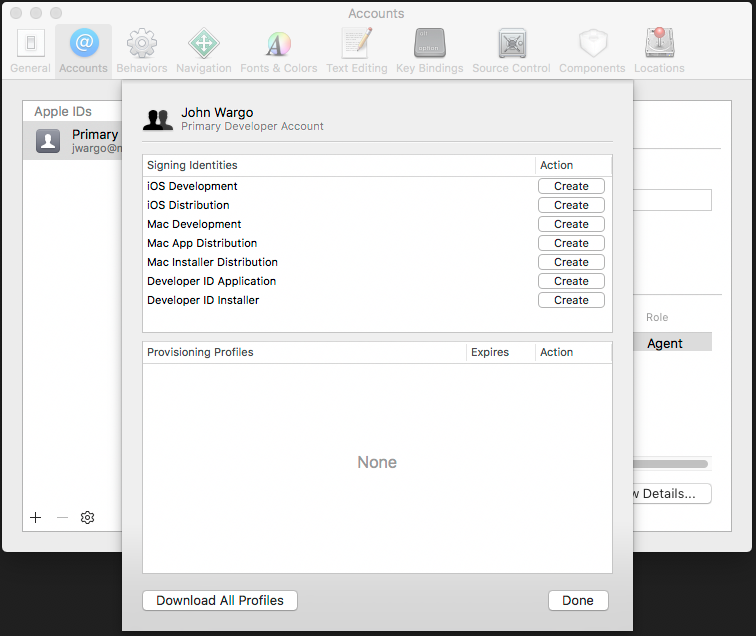Select the Primary account avatar icon
This screenshot has height=636, width=756.
coord(48,141)
